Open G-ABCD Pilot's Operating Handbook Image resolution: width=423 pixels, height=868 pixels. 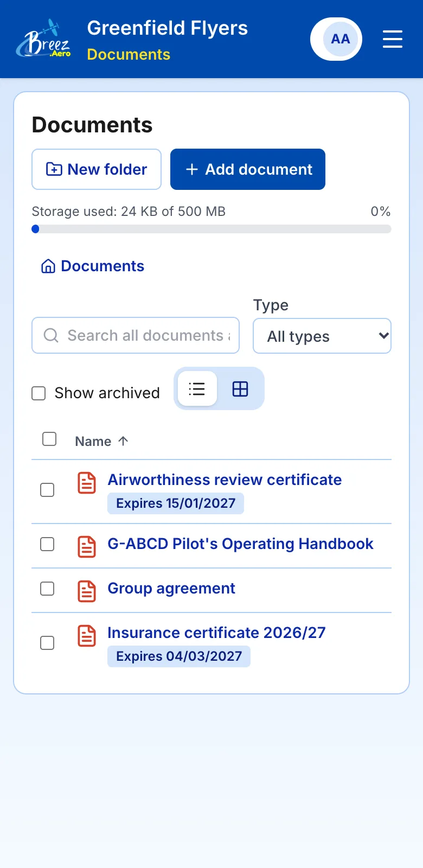coord(240,544)
